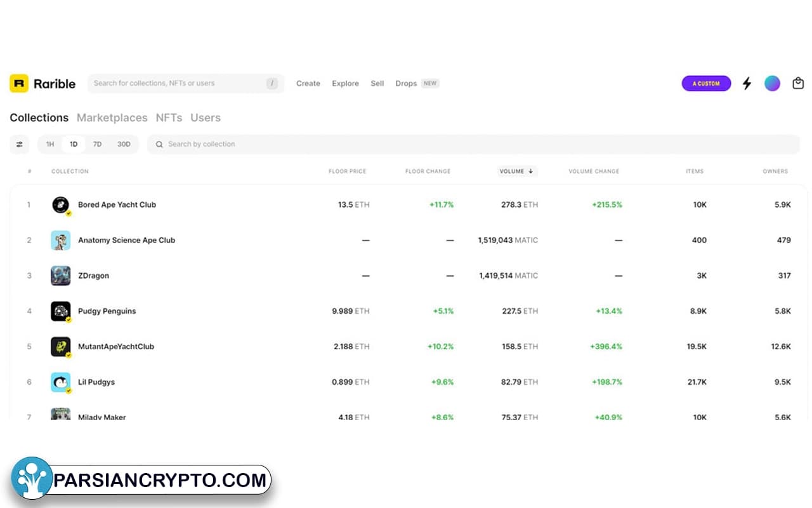Viewport: 812px width, 508px height.
Task: Switch to the Marketplaces tab
Action: 112,117
